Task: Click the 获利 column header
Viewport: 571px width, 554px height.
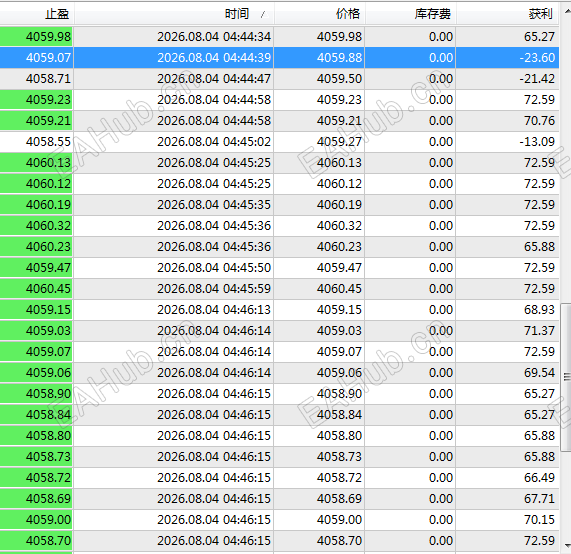Action: [x=507, y=14]
